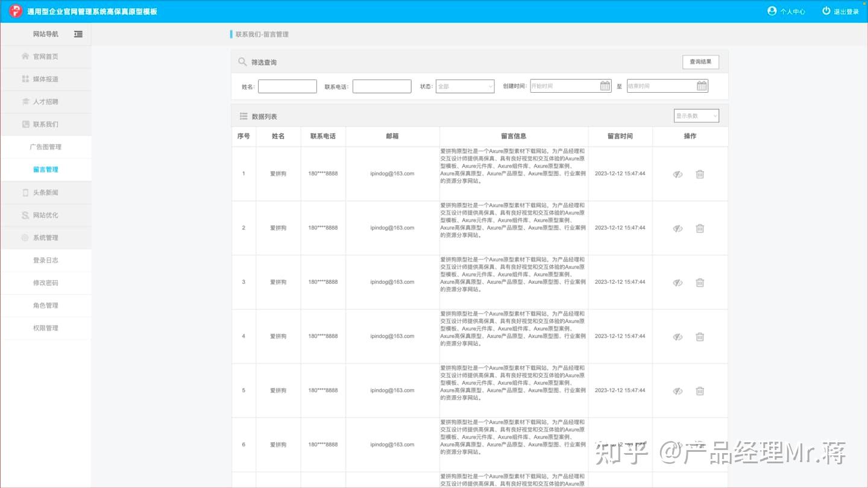The height and width of the screenshot is (488, 868).
Task: Click the message text in row 4
Action: (513, 329)
